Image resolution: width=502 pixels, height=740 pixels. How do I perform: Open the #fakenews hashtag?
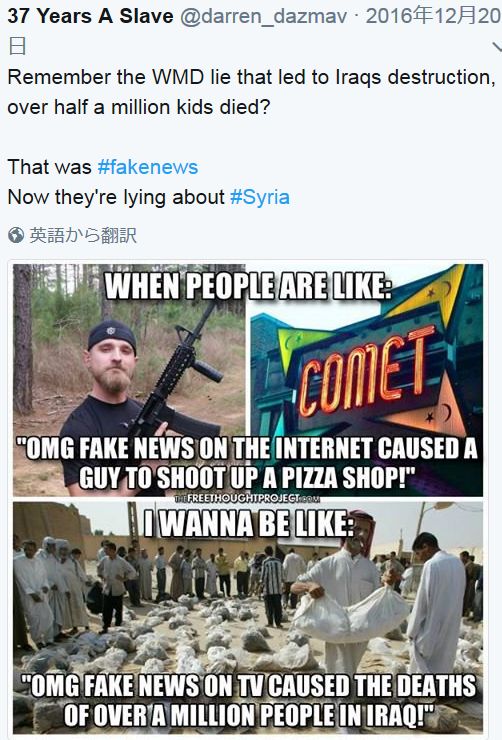pos(148,167)
